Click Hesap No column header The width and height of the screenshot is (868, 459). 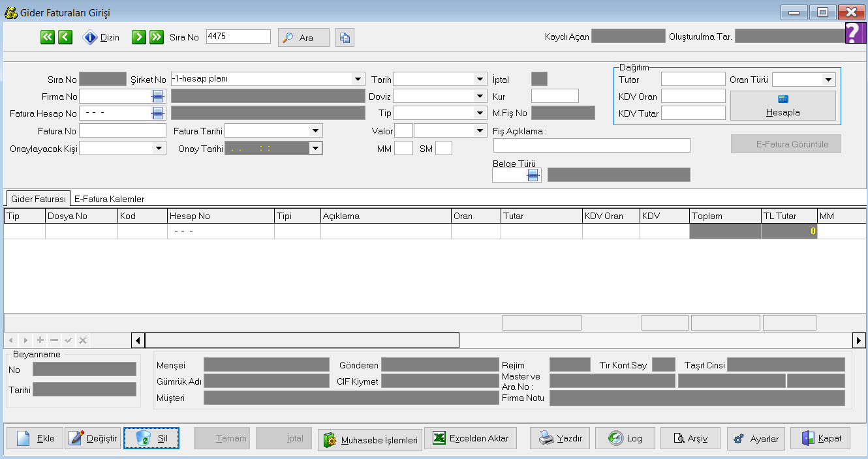(220, 216)
